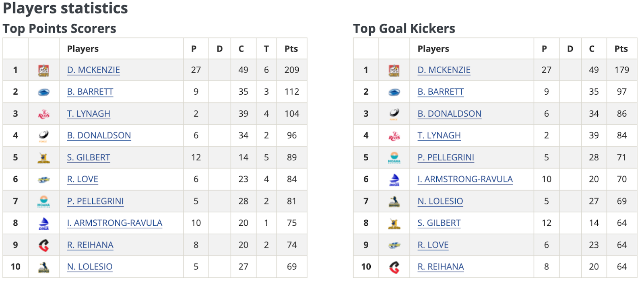Open I. ARMSTRONG-RAVULA in Top Goal Kickers
Screen dimensions: 644x285
[x=465, y=179]
